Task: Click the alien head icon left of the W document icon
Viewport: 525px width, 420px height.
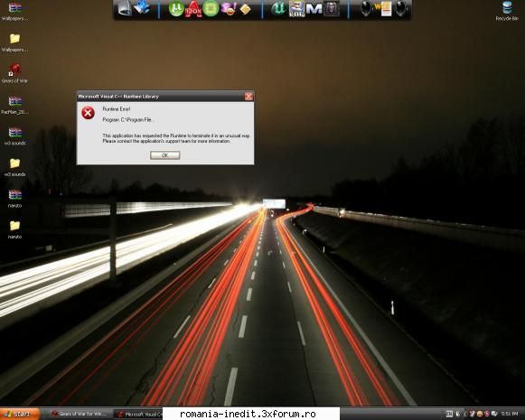Action: tap(366, 9)
